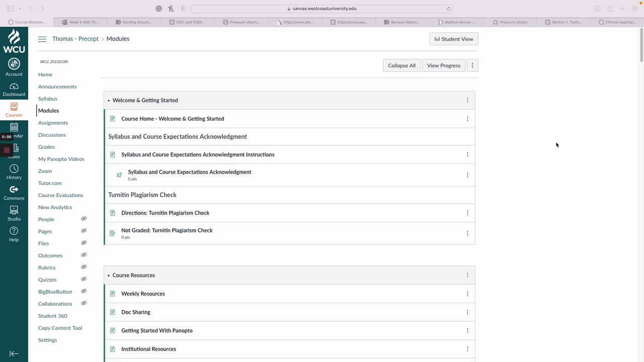
Task: Toggle the hamburger course navigation menu
Action: tap(42, 39)
